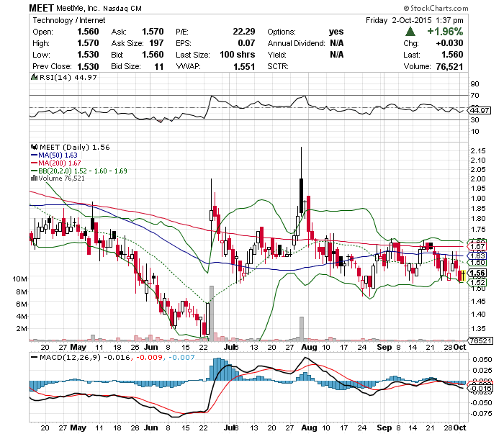Click the VWAP value 1.551

tap(244, 66)
